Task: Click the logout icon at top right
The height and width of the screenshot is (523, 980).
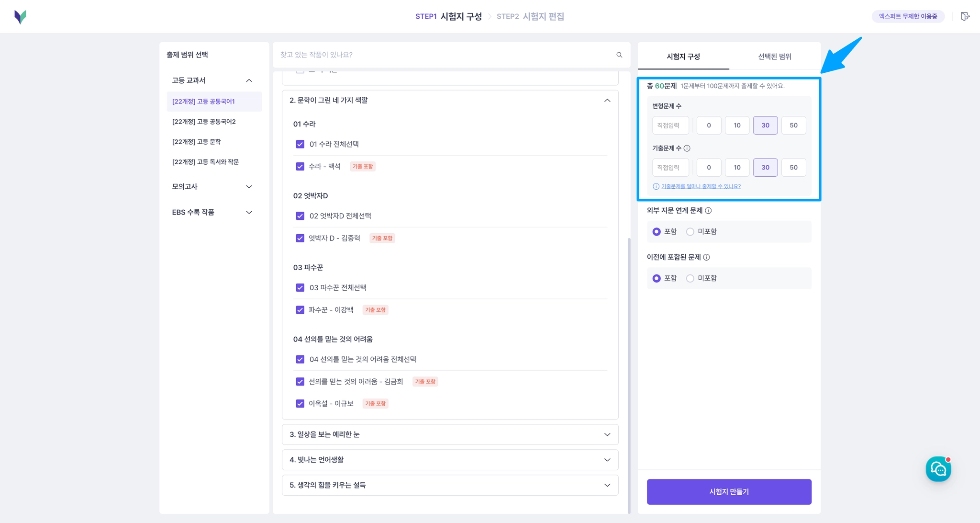Action: click(x=965, y=17)
